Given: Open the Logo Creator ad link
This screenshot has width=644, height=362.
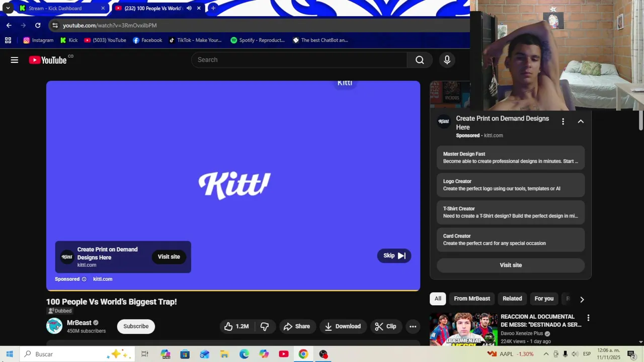Looking at the screenshot, I should pos(511,185).
